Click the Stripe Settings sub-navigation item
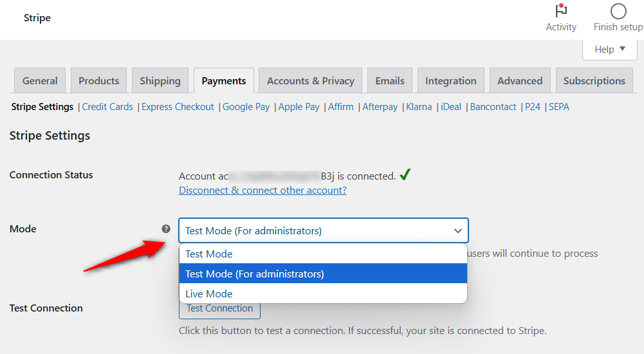 [x=42, y=107]
